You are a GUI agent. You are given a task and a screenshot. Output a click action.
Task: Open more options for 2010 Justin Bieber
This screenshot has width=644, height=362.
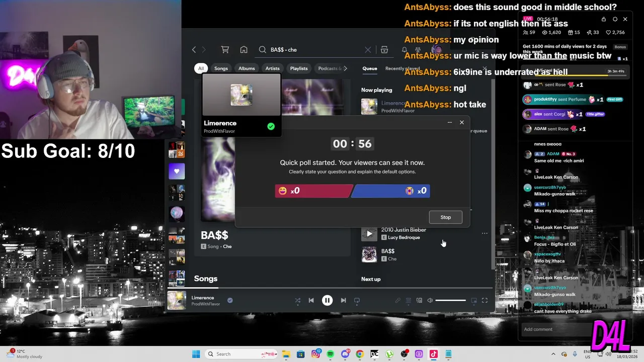point(485,233)
